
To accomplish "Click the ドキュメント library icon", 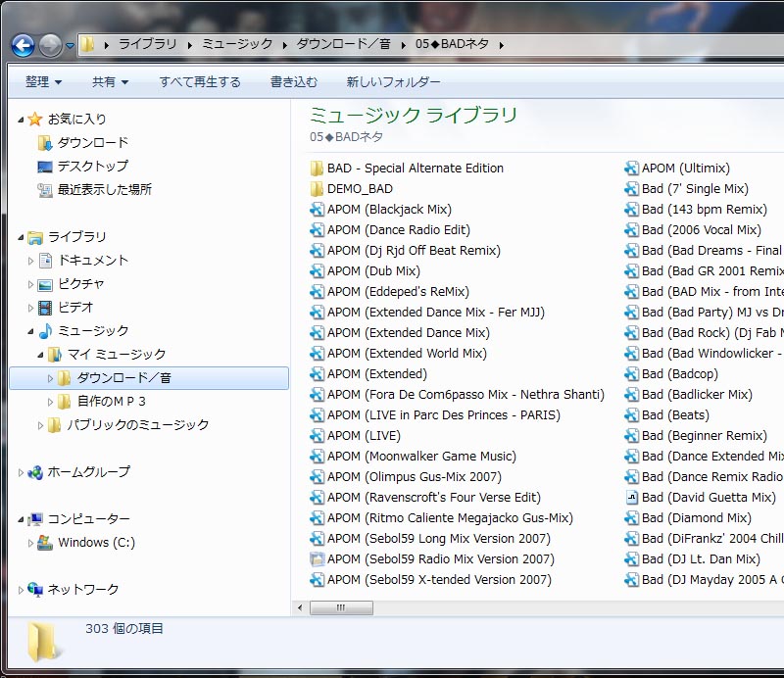I will coord(45,261).
